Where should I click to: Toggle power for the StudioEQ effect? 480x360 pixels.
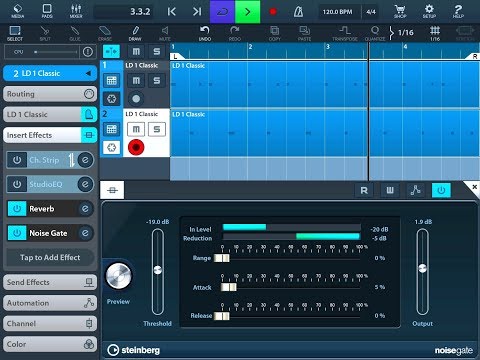click(17, 184)
